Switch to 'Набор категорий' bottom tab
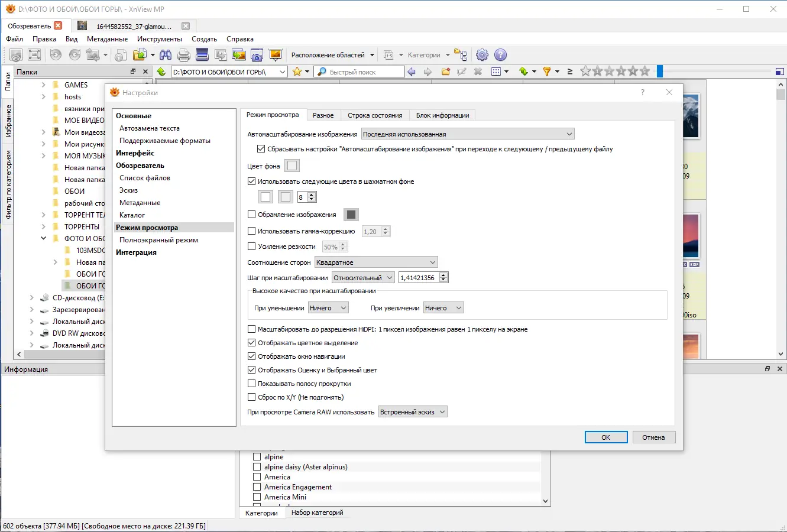Screen dimensions: 787x532 point(317,512)
